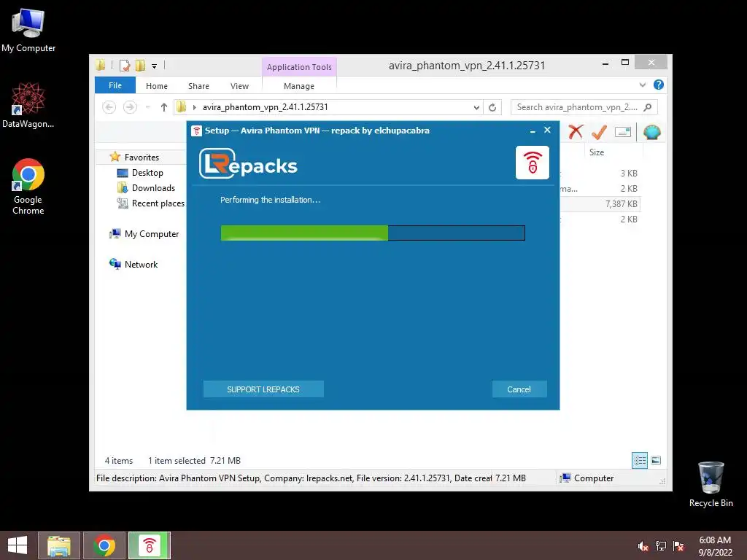Open the Recycle Bin on desktop
Image resolution: width=747 pixels, height=560 pixels.
(711, 484)
